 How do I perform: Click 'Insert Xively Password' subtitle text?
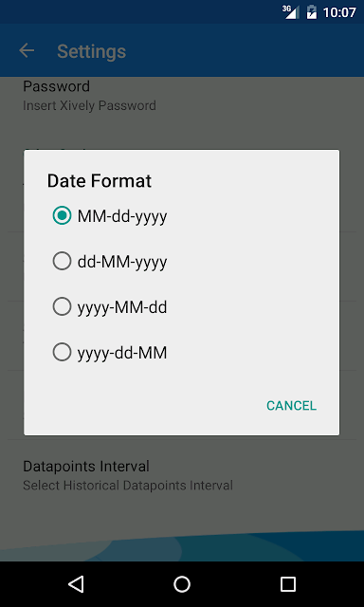(89, 105)
